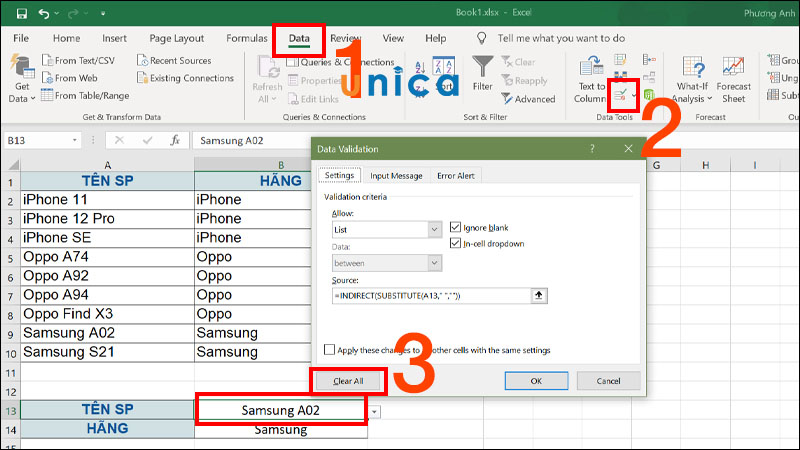
Task: Select the Settings tab in dialog
Action: (x=339, y=175)
